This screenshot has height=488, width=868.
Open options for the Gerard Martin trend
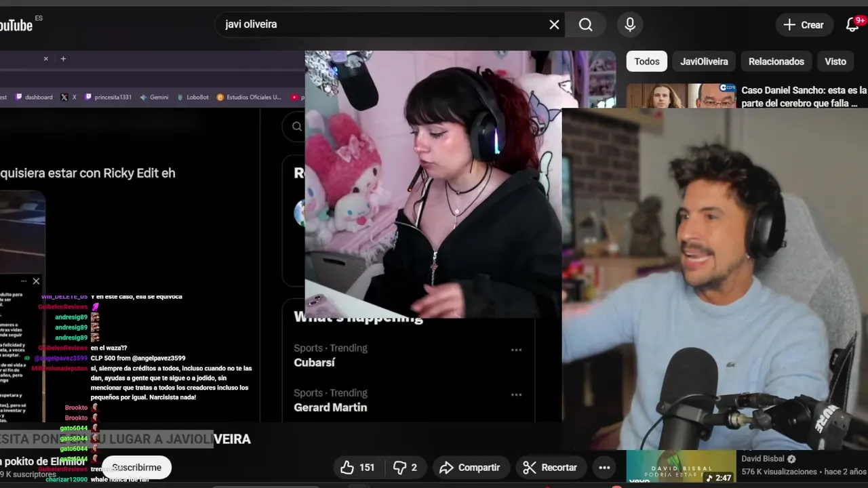(516, 394)
